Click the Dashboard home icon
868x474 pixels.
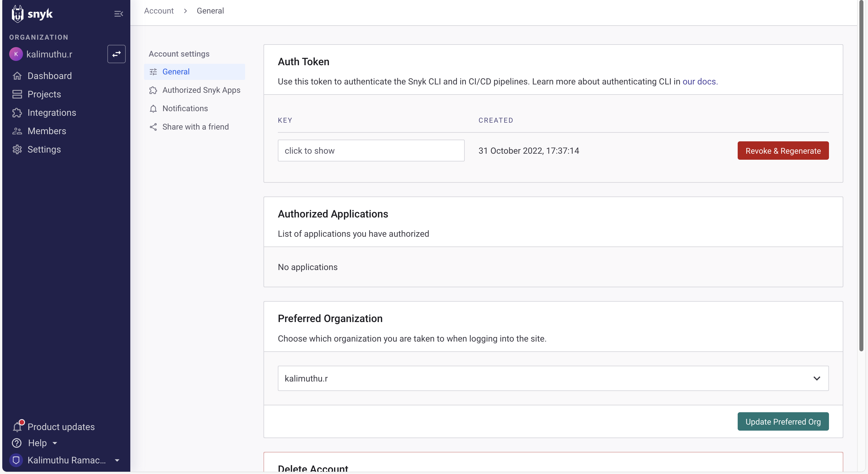(17, 76)
